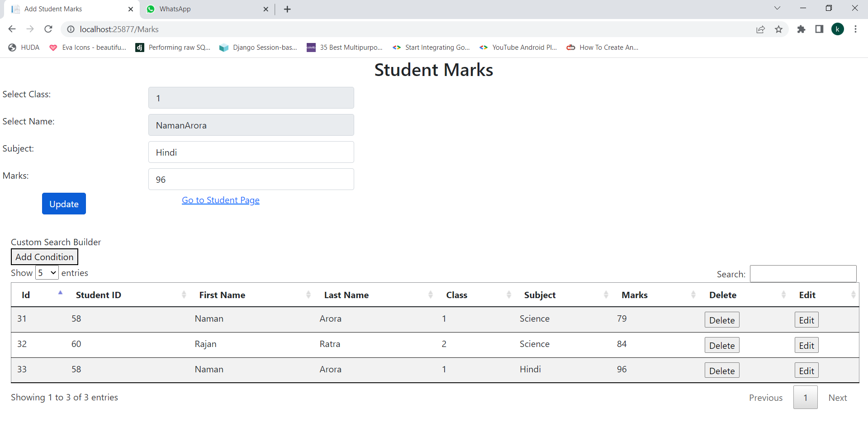The height and width of the screenshot is (423, 868).
Task: Open the Select Name dropdown
Action: point(251,125)
